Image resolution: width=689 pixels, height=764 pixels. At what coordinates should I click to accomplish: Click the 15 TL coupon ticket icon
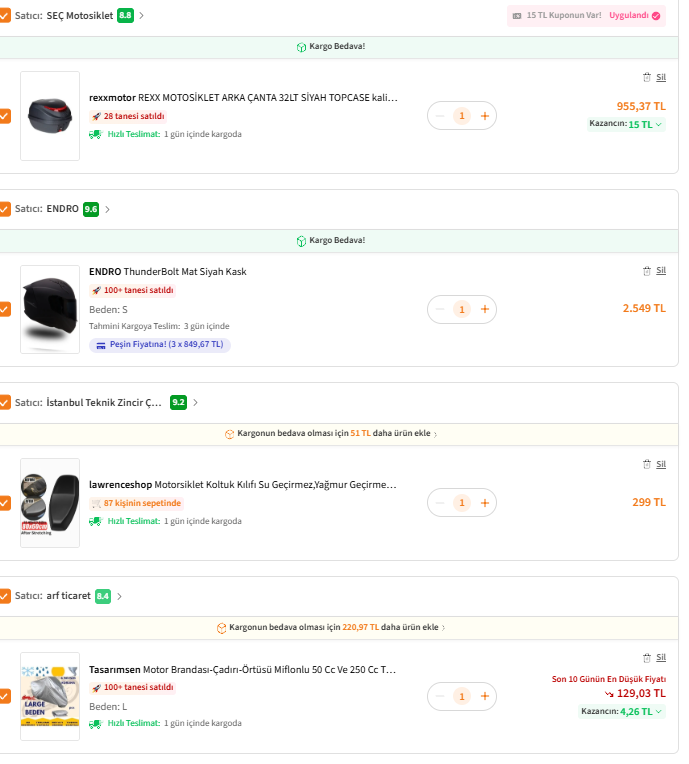click(x=517, y=16)
